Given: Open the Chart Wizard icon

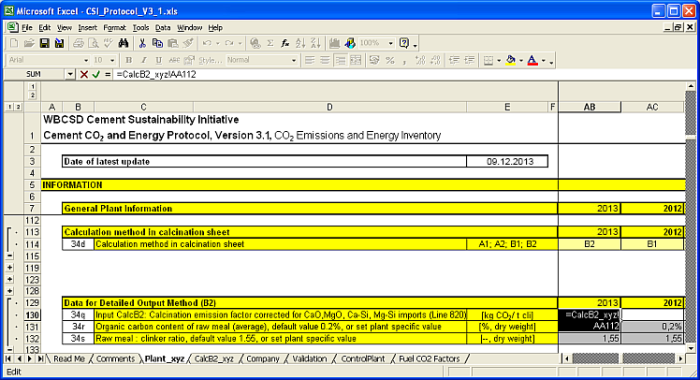Looking at the screenshot, I should tap(334, 43).
